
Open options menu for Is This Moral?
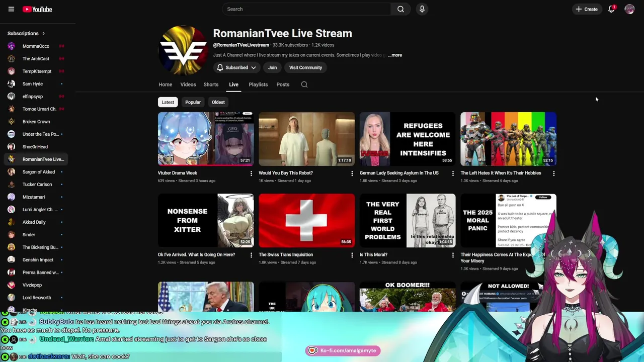pos(453,255)
